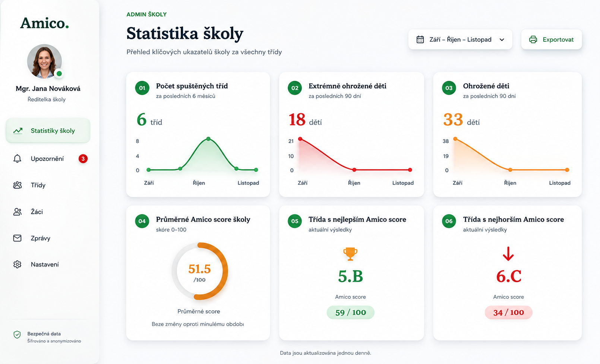Open Statistiky školy menu item
The width and height of the screenshot is (600, 364).
click(x=48, y=130)
